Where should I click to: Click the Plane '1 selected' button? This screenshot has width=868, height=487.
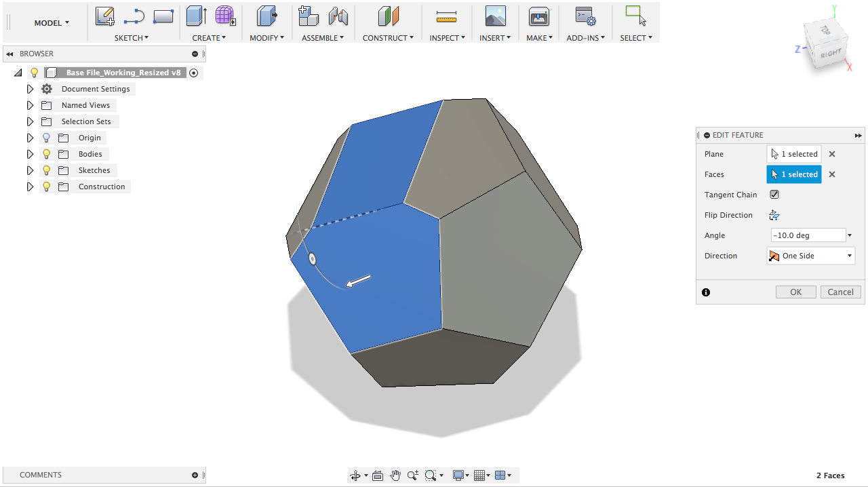[794, 154]
